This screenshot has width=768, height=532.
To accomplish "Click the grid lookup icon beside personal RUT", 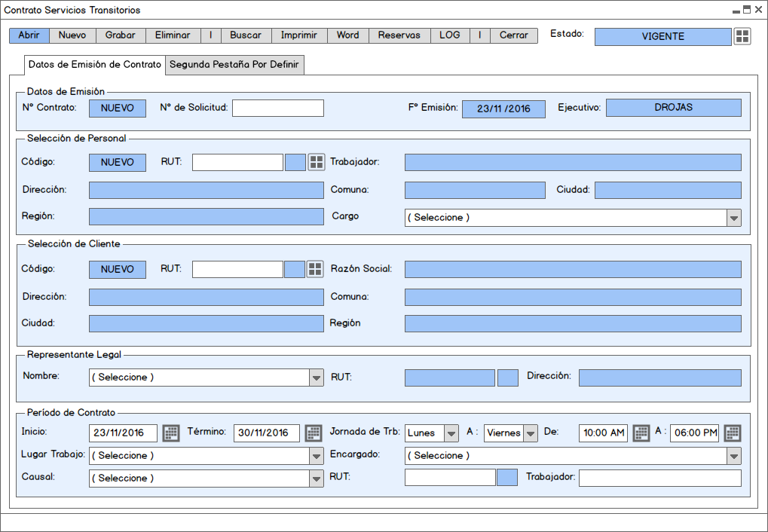I will click(x=316, y=162).
